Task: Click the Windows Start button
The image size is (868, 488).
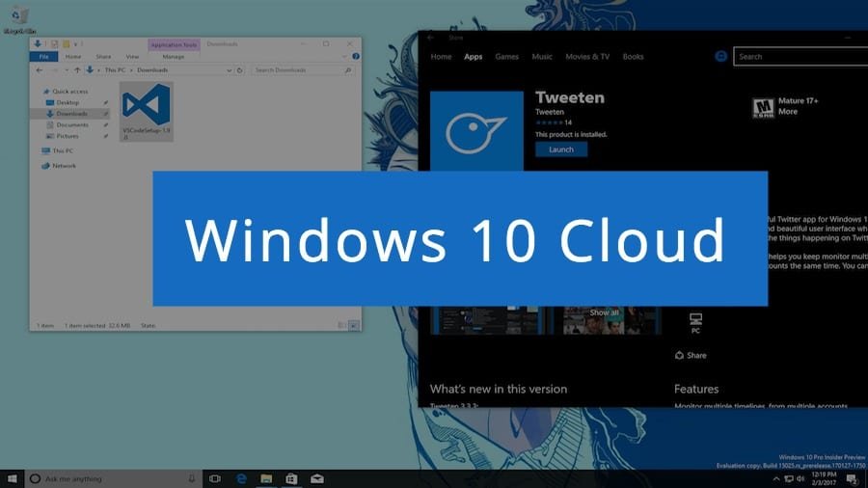Action: 13,478
